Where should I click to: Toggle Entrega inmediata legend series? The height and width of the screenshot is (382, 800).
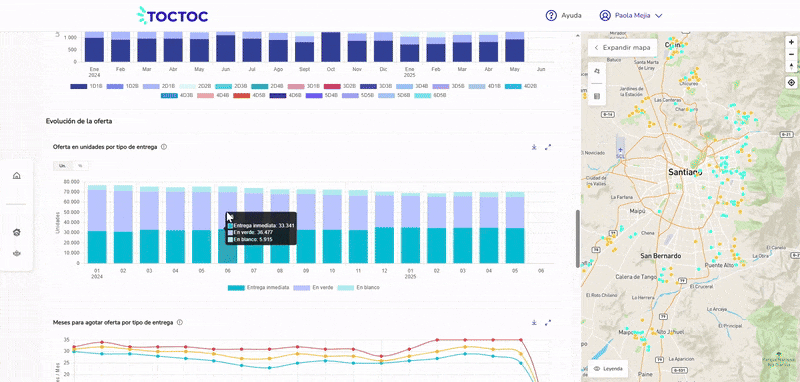[x=259, y=288]
